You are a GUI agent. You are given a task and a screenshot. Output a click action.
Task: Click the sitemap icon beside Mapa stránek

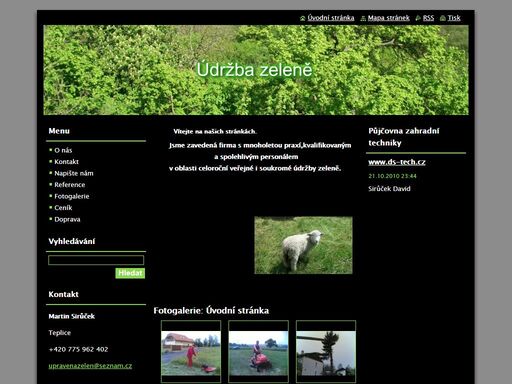coord(363,18)
